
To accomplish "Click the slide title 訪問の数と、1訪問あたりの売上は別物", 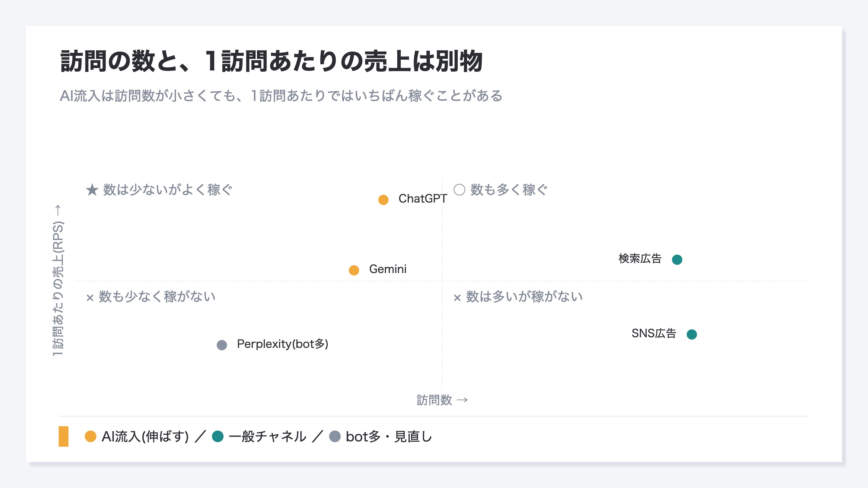I will tap(271, 61).
